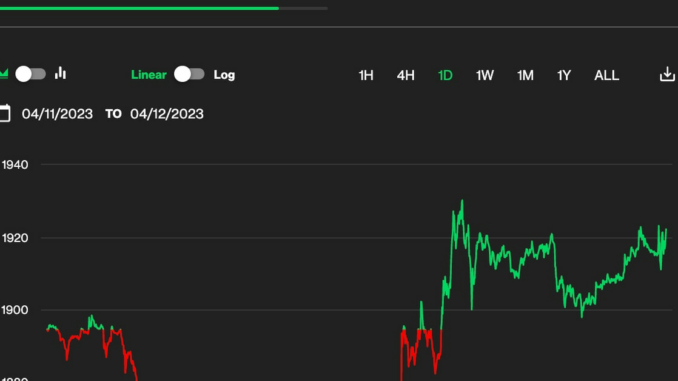Click the TO label between dates
Screen dimensions: 678x381
pos(113,114)
